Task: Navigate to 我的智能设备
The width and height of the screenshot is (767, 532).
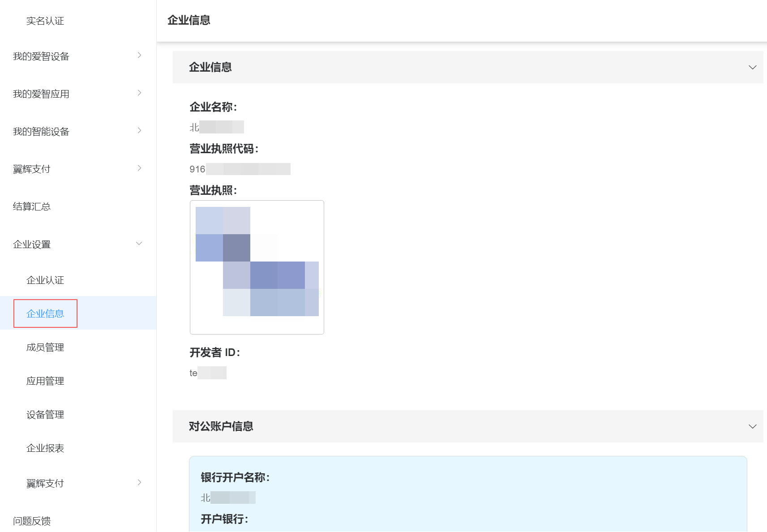Action: pyautogui.click(x=42, y=132)
